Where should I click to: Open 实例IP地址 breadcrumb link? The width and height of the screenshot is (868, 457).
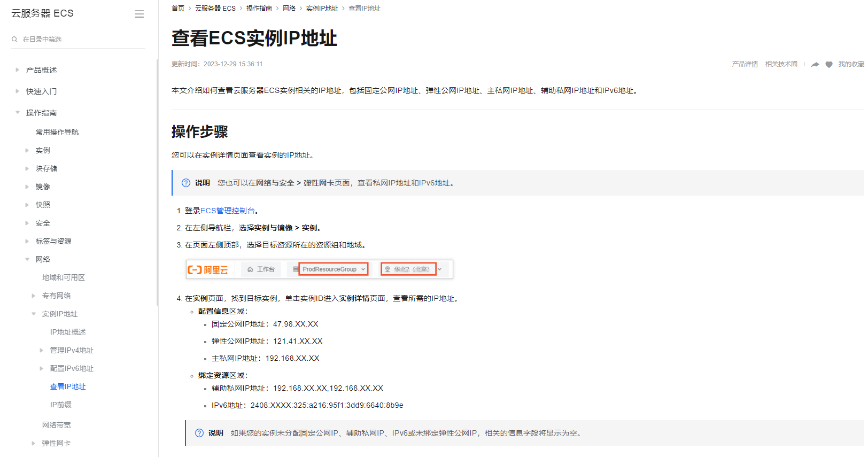(322, 9)
